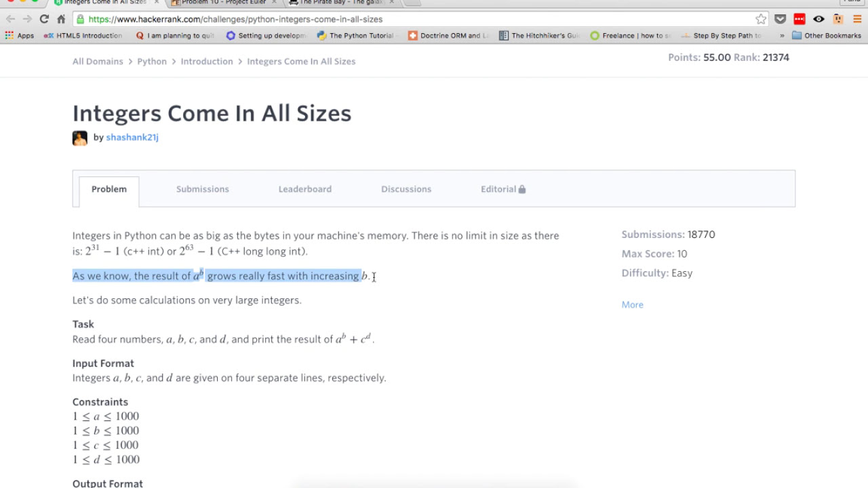Click Integers Come In All Sizes breadcrumb
This screenshot has width=868, height=488.
click(x=301, y=61)
